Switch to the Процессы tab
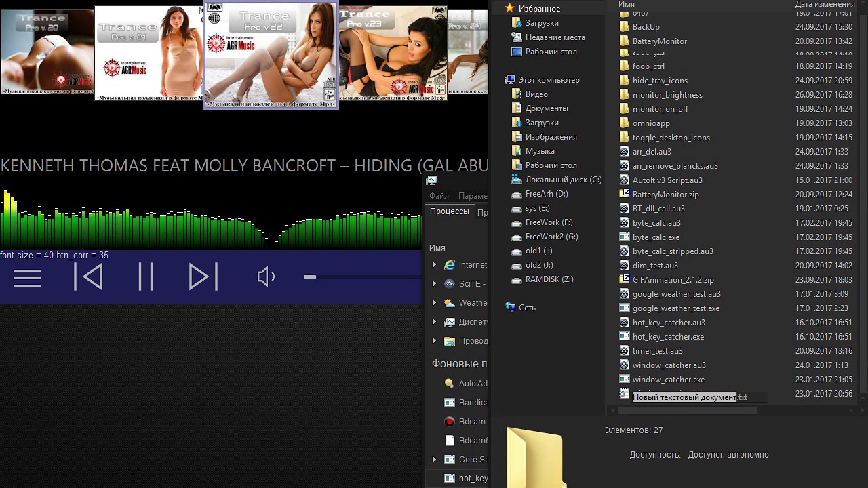The width and height of the screenshot is (868, 488). (449, 211)
